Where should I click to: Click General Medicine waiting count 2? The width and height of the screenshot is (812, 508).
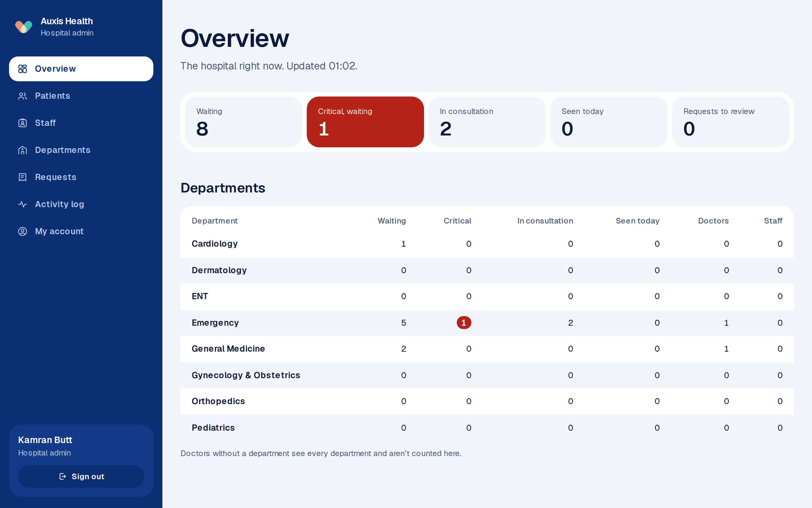pyautogui.click(x=404, y=349)
